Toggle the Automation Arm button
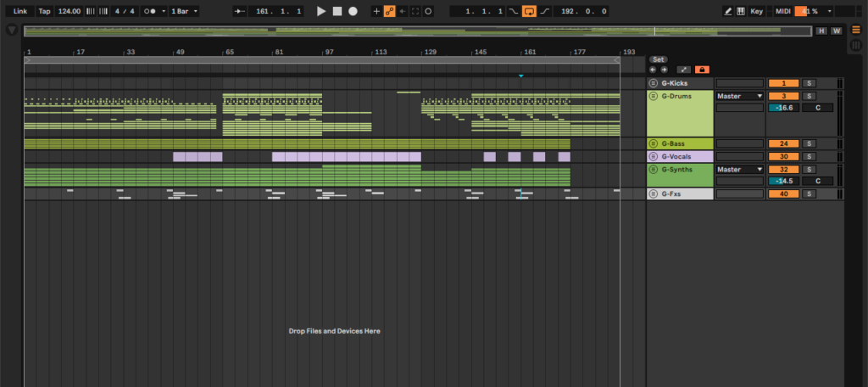Image resolution: width=868 pixels, height=387 pixels. [x=390, y=11]
